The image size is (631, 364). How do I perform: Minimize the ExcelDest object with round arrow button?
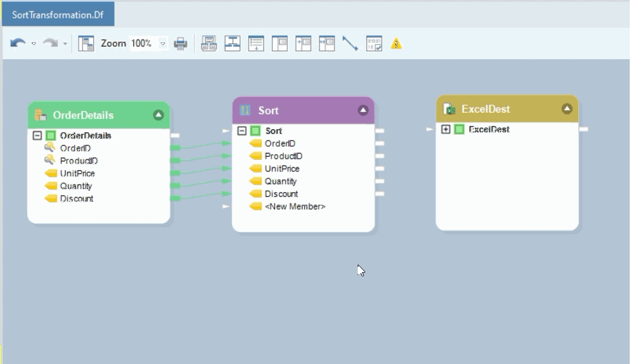pyautogui.click(x=567, y=109)
